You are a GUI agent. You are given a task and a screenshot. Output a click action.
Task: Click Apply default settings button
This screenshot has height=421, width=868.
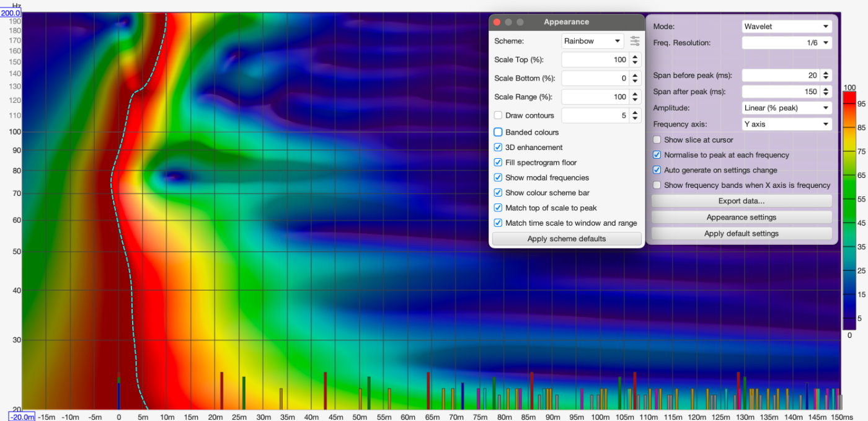[741, 234]
